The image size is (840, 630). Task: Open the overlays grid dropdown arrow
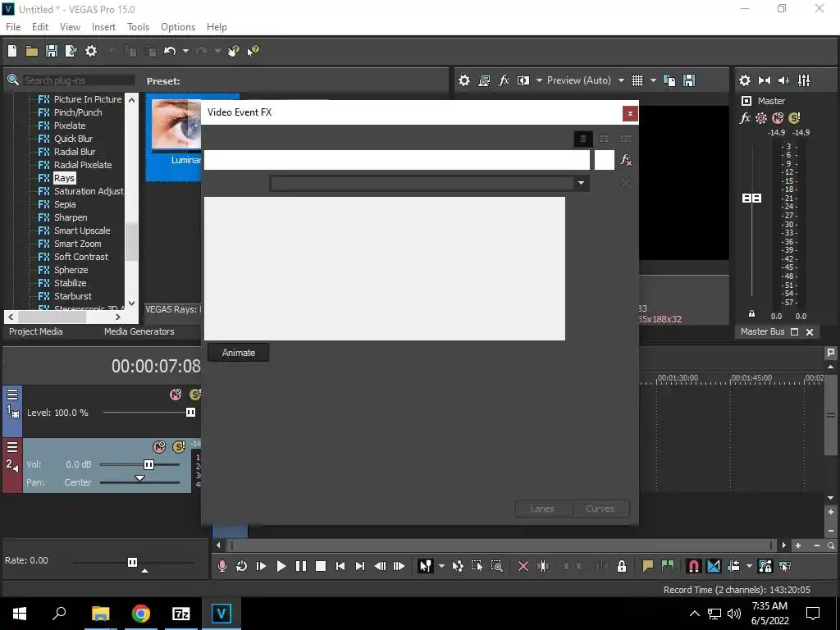[653, 80]
